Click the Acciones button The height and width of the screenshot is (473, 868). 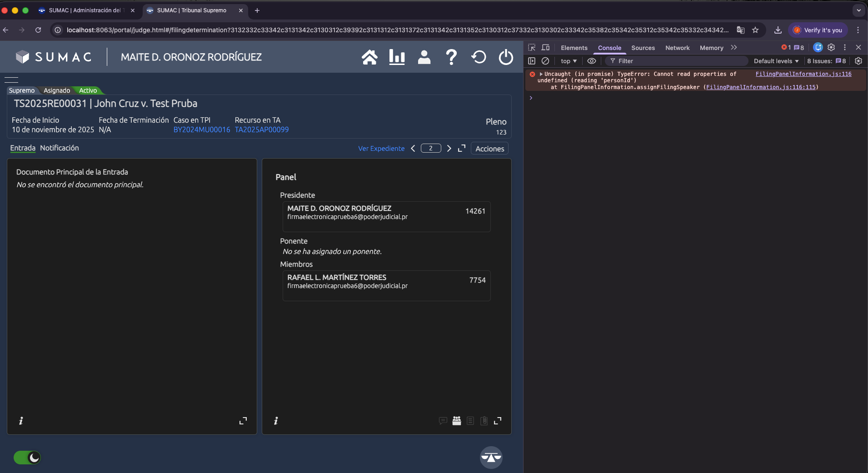(x=489, y=149)
